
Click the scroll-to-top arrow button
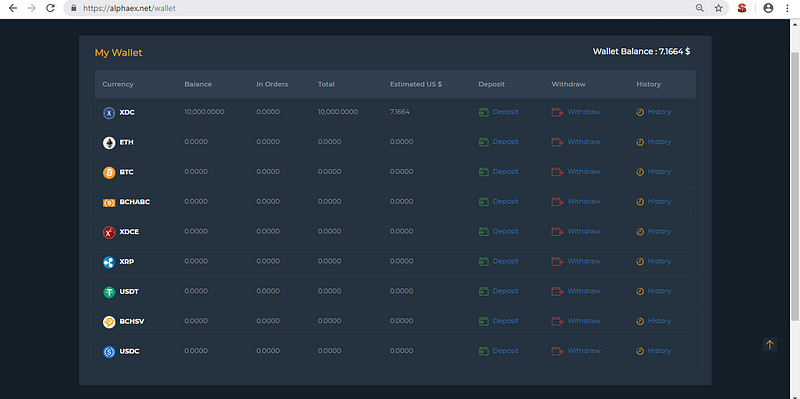click(769, 344)
